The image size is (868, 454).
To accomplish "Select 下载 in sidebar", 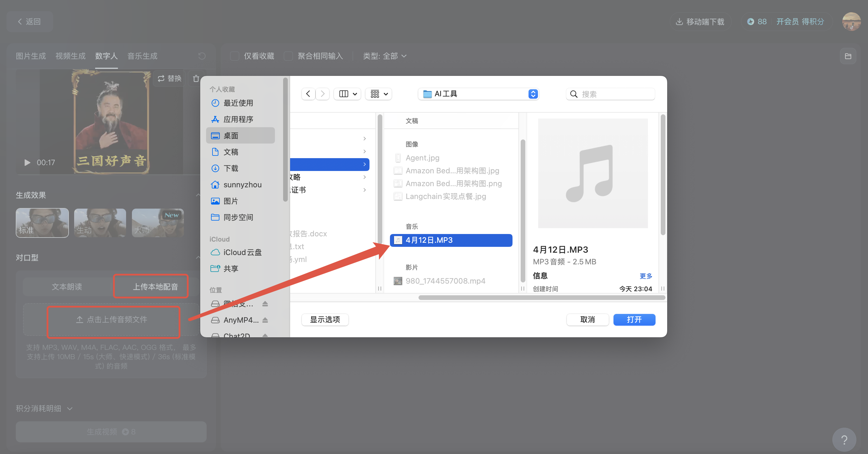I will [x=240, y=168].
